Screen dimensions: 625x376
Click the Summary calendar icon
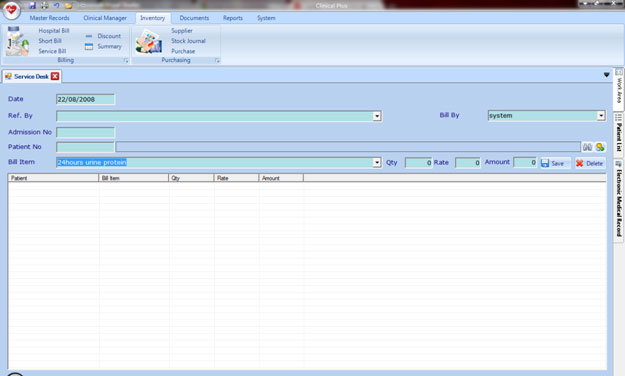point(89,47)
